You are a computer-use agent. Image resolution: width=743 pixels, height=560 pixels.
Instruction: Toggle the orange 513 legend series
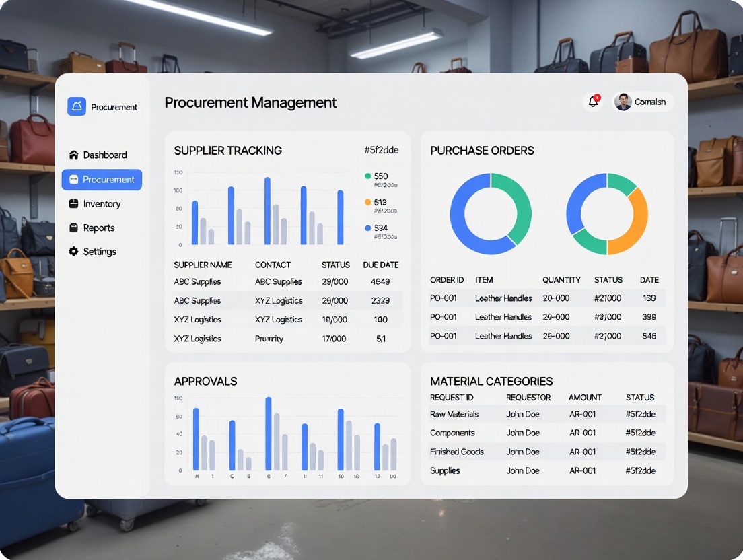(368, 202)
